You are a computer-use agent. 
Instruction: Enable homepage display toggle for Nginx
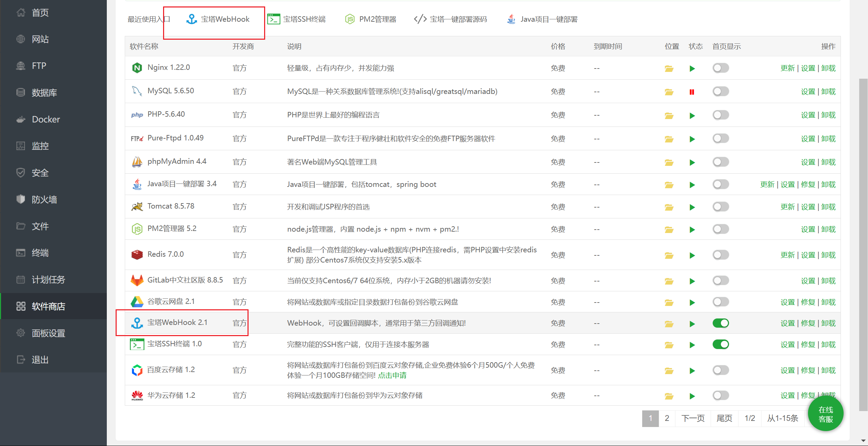(721, 68)
